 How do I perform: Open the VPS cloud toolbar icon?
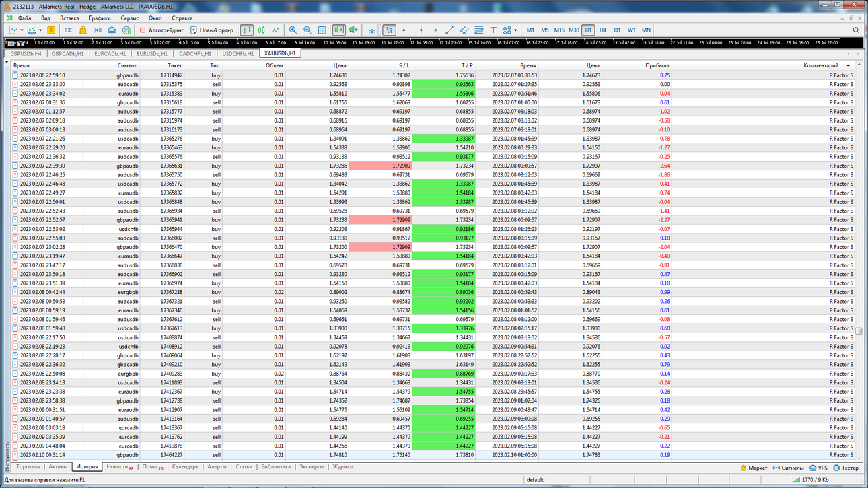point(112,30)
